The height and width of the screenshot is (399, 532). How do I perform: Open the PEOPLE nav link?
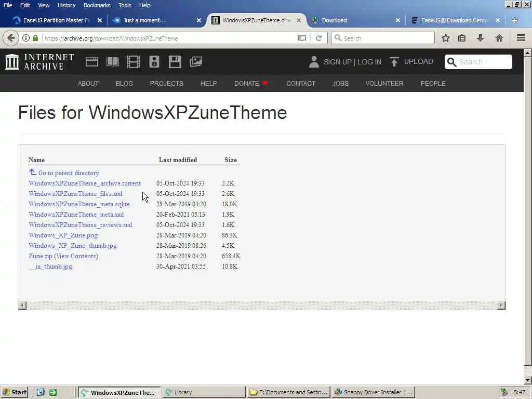coord(433,84)
